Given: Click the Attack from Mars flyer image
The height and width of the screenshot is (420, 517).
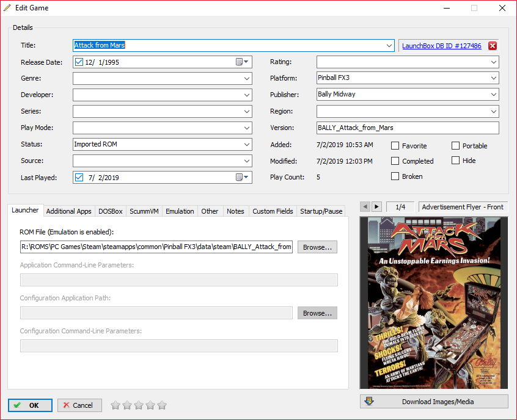Looking at the screenshot, I should (434, 303).
